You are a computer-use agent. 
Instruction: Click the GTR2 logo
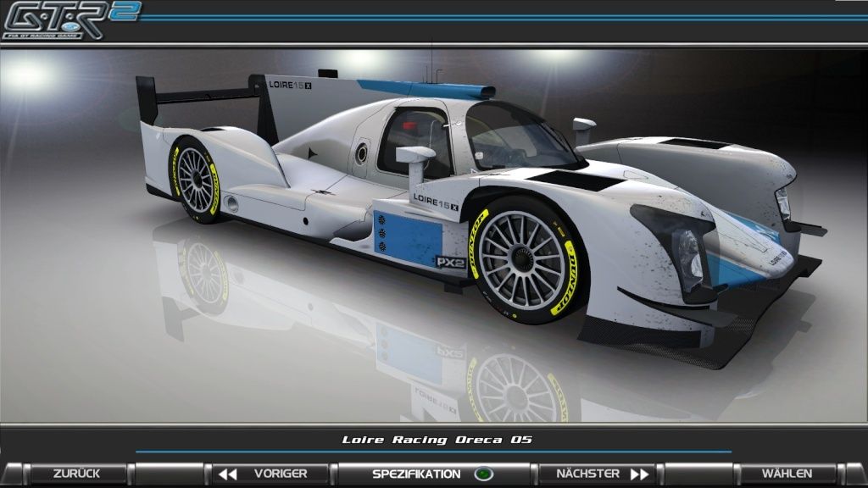pos(71,20)
